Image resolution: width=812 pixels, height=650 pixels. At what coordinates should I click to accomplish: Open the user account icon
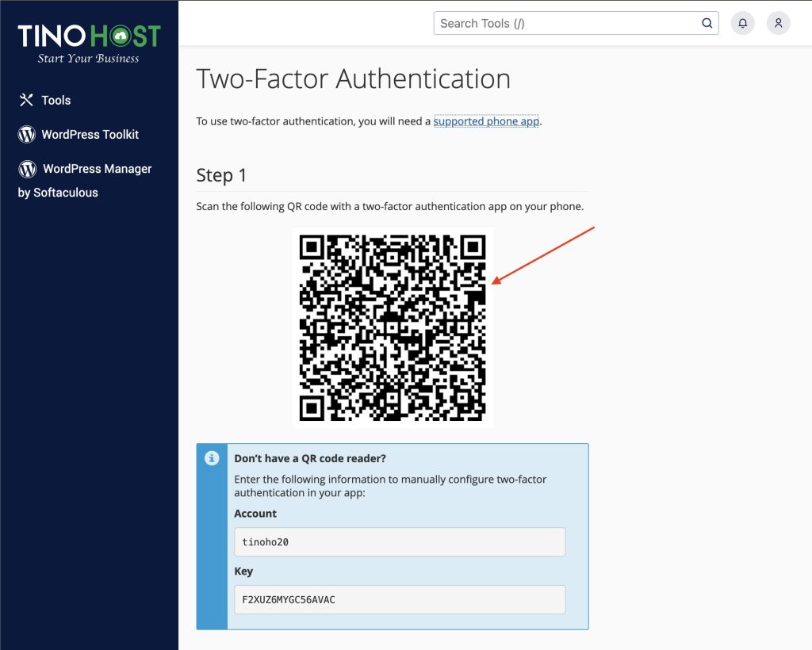(779, 23)
